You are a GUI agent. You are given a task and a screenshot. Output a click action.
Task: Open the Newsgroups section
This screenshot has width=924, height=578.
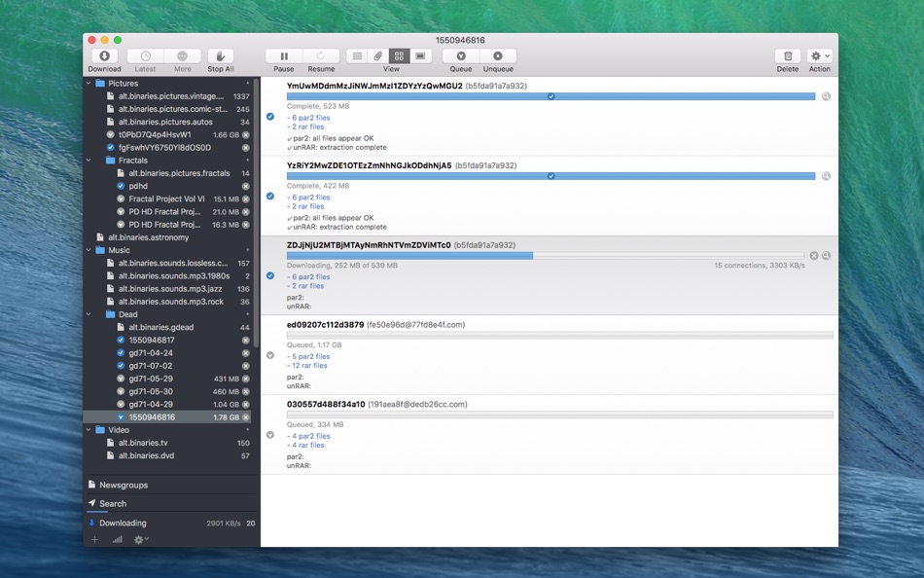coord(124,485)
